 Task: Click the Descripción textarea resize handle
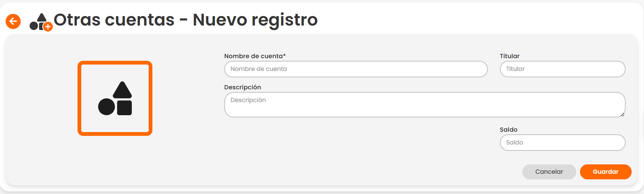pyautogui.click(x=622, y=114)
